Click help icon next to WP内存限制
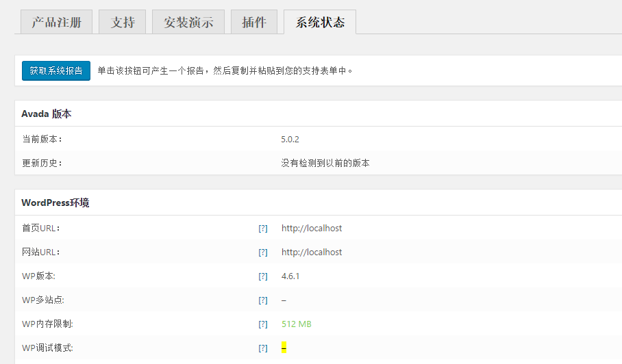This screenshot has width=622, height=364. click(262, 324)
